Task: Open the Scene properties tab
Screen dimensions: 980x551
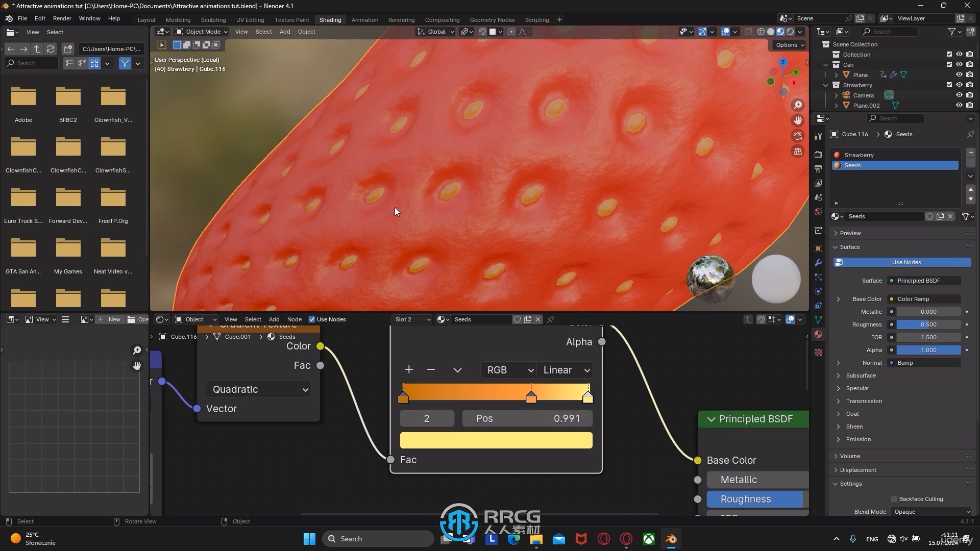Action: 818,197
